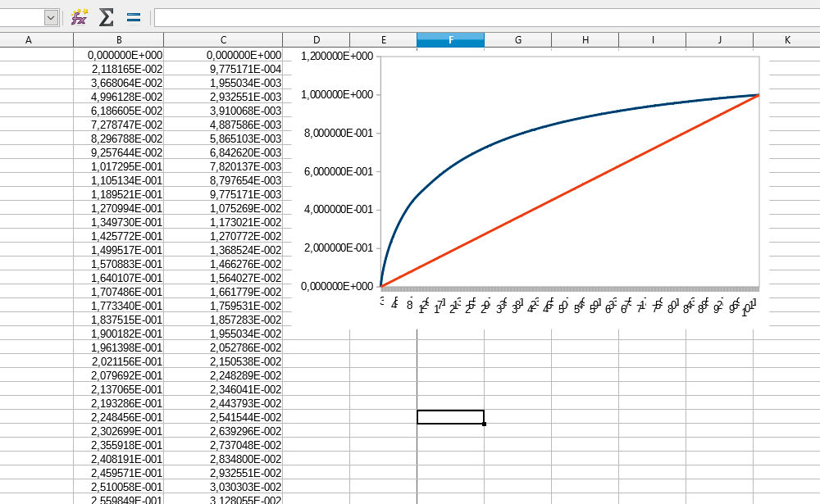Select the cell with value 9,775171E-004
Viewport: 820px width, 504px height.
244,69
